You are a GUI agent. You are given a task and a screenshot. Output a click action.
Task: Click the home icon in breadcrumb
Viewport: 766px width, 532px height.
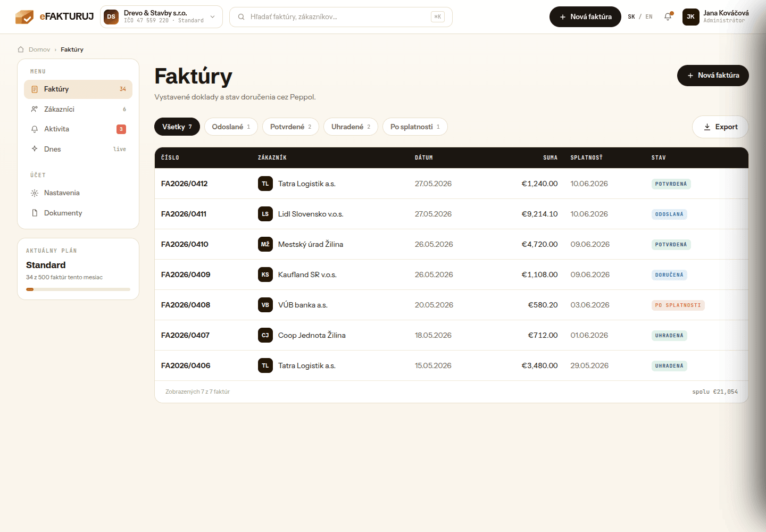21,49
